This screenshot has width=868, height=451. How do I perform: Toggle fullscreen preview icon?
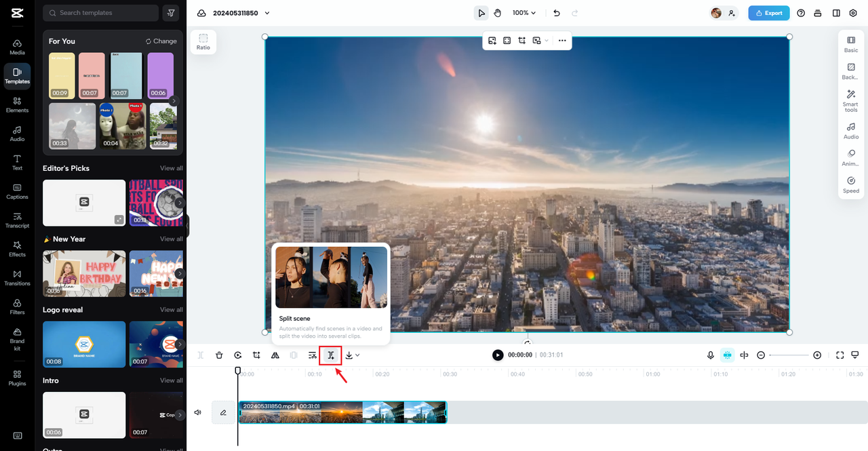840,355
